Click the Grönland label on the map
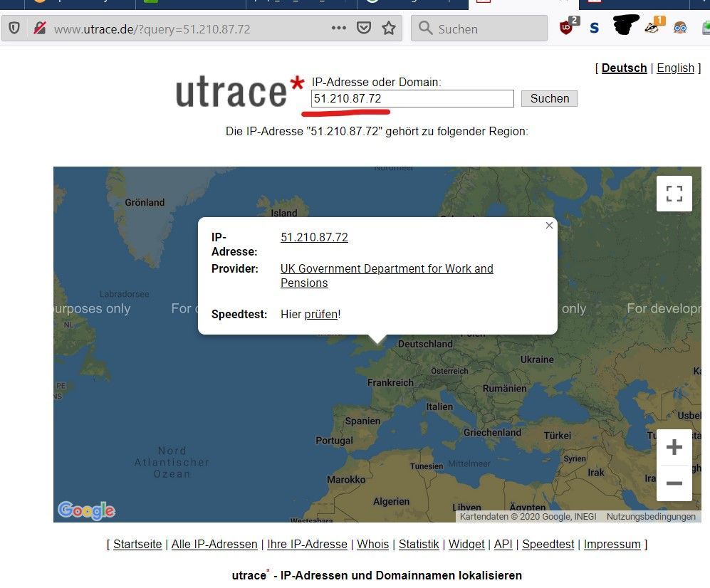 145,202
